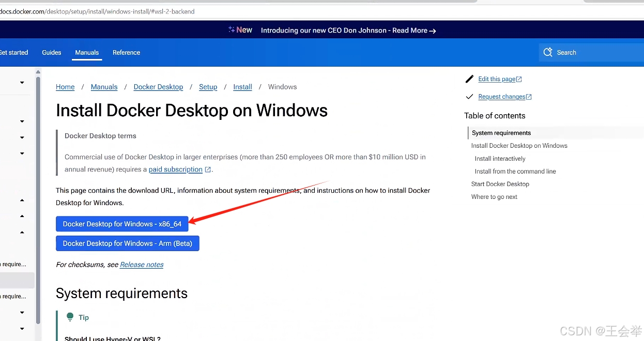Click the pencil icon beside Edit this page
The image size is (644, 341).
pyautogui.click(x=469, y=79)
